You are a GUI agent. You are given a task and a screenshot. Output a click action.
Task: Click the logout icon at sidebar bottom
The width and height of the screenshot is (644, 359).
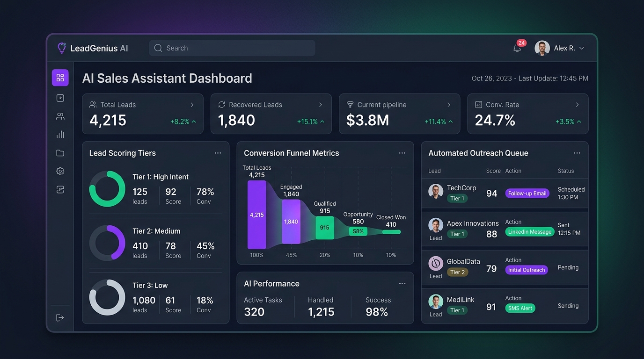[x=60, y=317]
